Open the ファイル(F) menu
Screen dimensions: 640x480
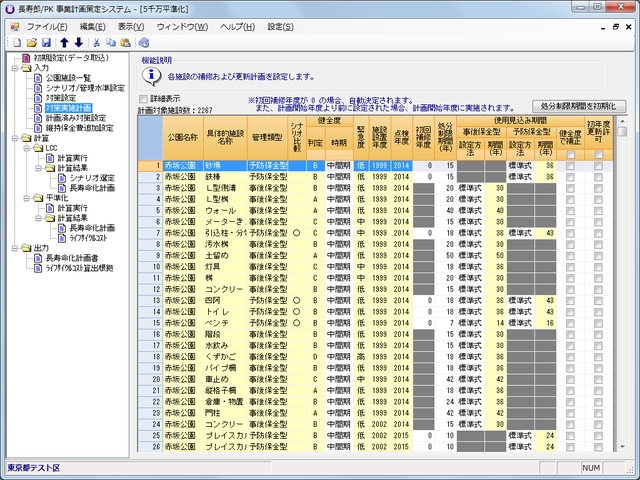point(47,25)
